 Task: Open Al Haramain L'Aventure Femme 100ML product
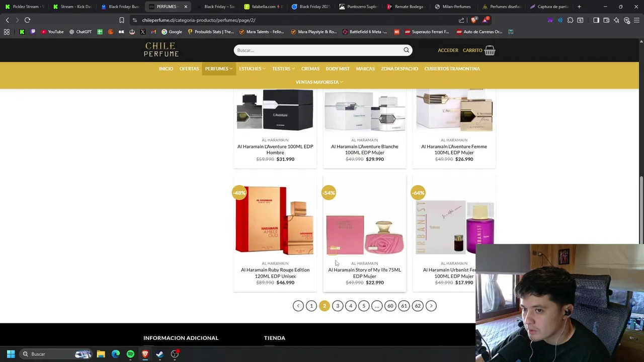[454, 149]
